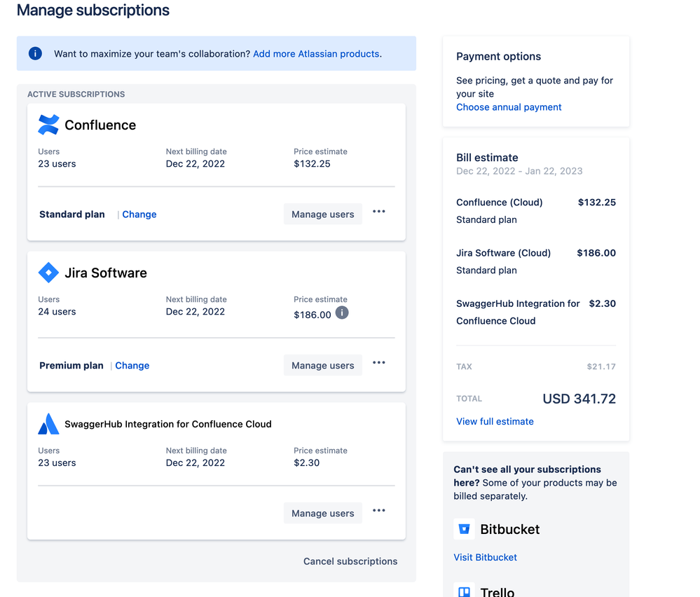Click the info icon in the blue banner
Screen dimensions: 700x597
pyautogui.click(x=35, y=53)
